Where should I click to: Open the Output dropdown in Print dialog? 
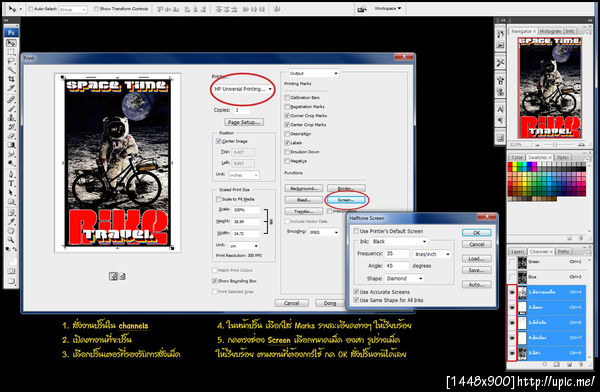pyautogui.click(x=314, y=73)
